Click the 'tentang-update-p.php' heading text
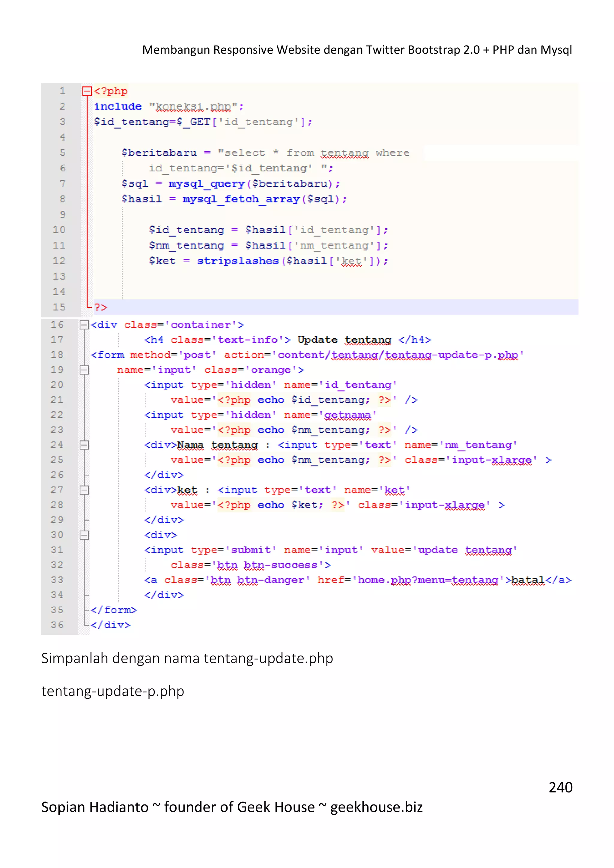Screen dimensions: 614x868 (x=113, y=691)
